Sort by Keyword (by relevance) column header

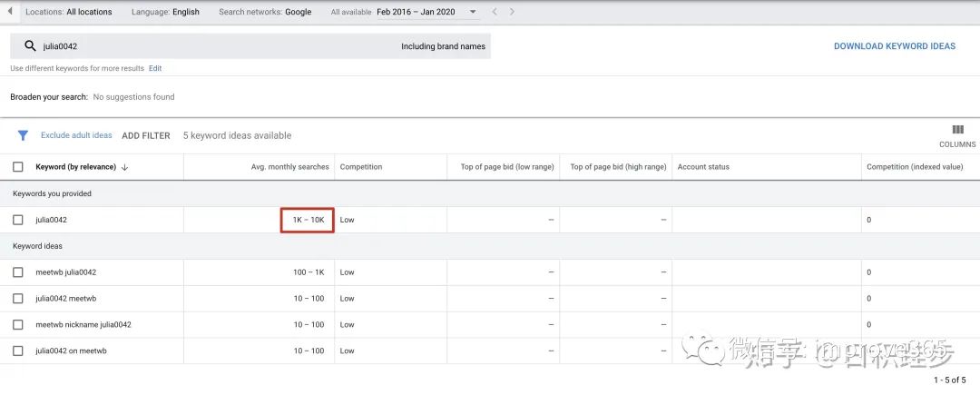click(x=75, y=167)
